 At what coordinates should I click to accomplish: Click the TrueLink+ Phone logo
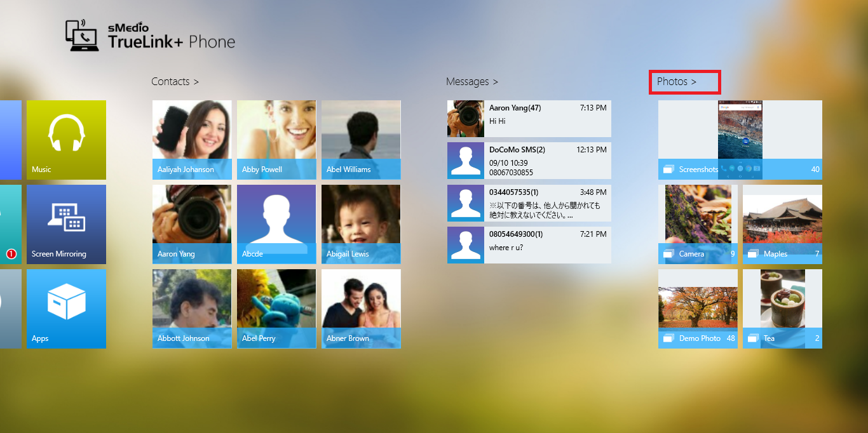pyautogui.click(x=151, y=36)
